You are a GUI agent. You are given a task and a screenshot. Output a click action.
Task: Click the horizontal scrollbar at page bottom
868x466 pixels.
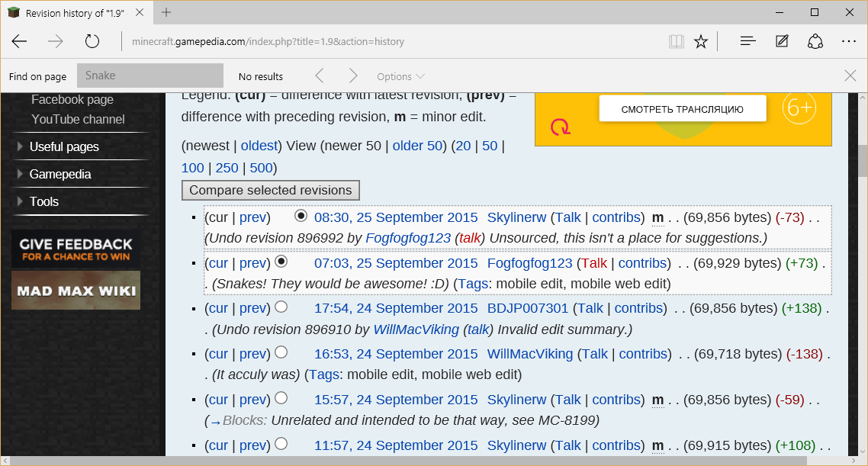pyautogui.click(x=409, y=461)
